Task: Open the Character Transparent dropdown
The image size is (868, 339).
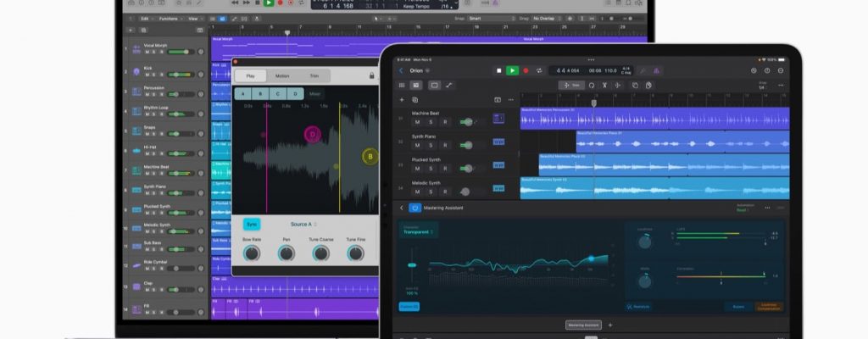Action: (x=417, y=231)
